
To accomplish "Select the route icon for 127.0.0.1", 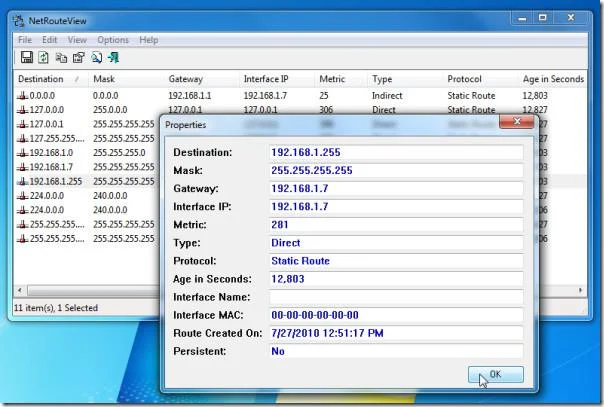I will (23, 124).
